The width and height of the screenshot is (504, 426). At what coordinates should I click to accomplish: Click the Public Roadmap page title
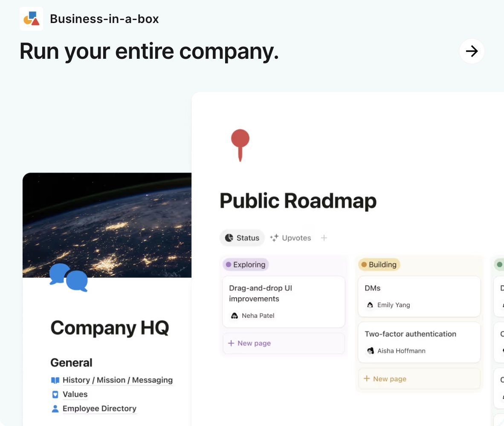coord(298,201)
